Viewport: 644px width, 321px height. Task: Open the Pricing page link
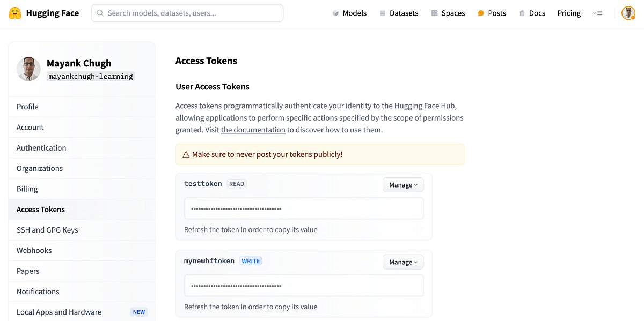(569, 13)
